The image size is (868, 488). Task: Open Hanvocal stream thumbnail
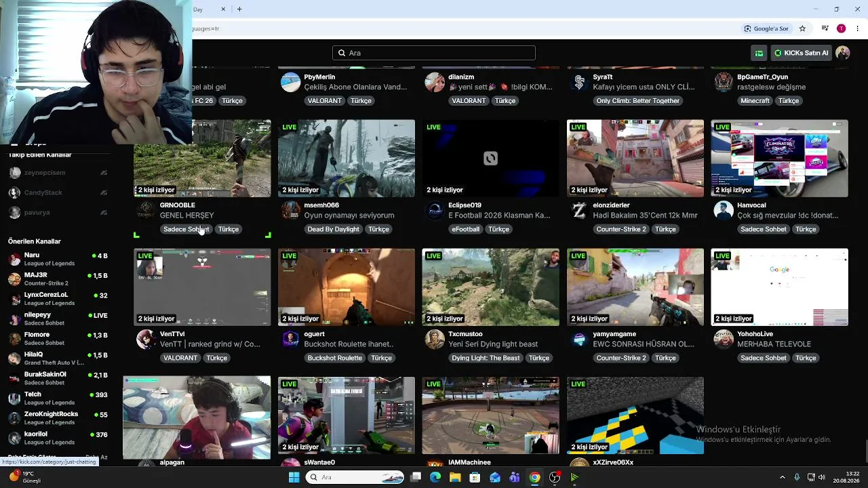pyautogui.click(x=780, y=159)
